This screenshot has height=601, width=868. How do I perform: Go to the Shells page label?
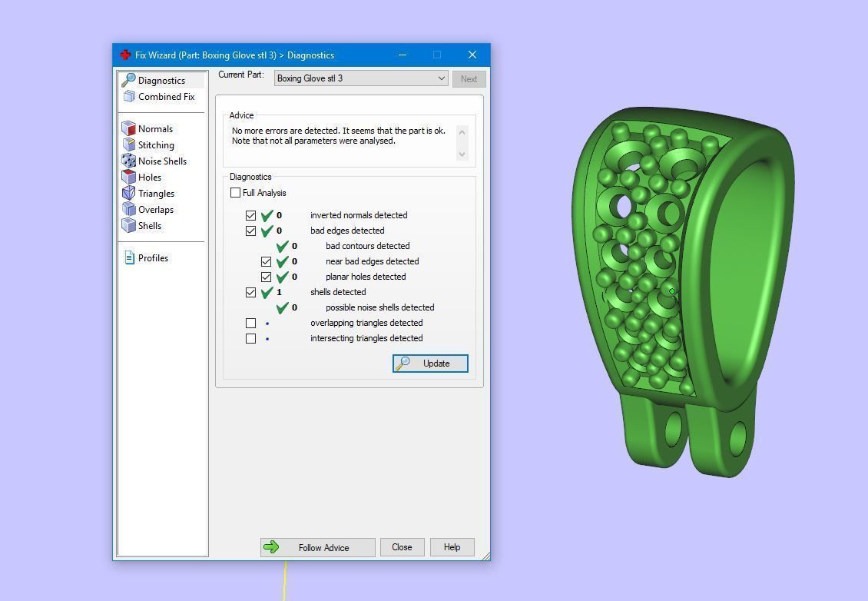(x=150, y=225)
